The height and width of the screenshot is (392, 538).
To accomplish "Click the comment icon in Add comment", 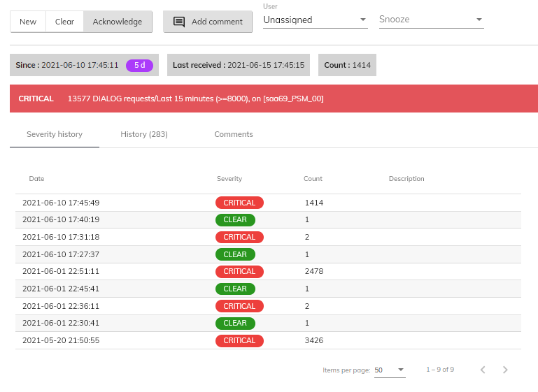I will [x=178, y=22].
